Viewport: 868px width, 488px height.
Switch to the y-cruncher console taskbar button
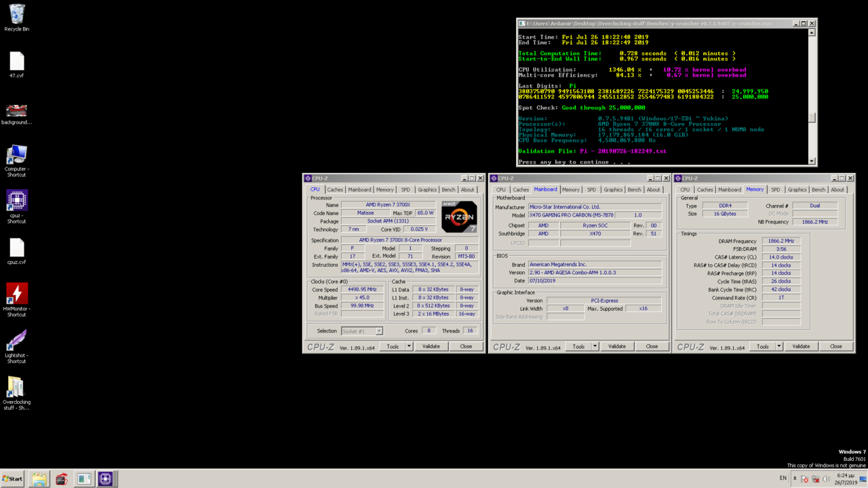83,479
